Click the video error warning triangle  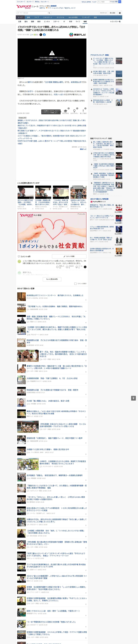[x=52, y=53]
